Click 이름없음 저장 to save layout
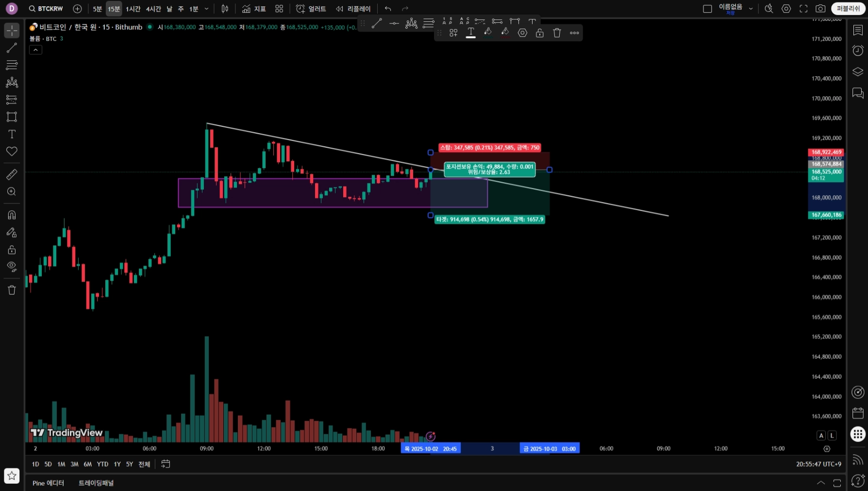868x491 pixels. tap(730, 9)
